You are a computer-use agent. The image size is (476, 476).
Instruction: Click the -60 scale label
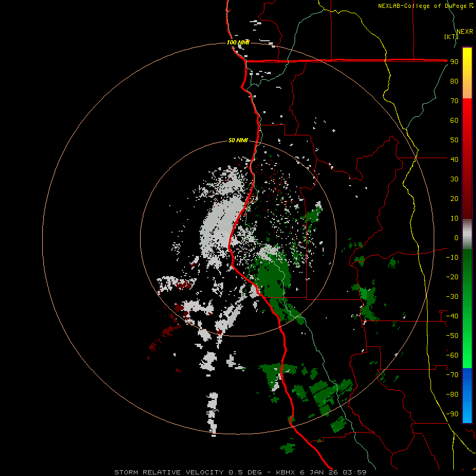[452, 355]
